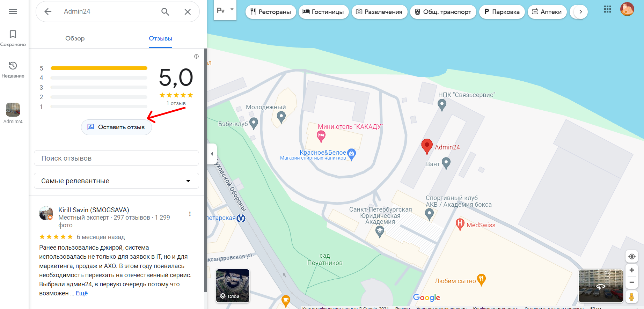Click the Google logo on the map
The width and height of the screenshot is (644, 309).
(426, 297)
